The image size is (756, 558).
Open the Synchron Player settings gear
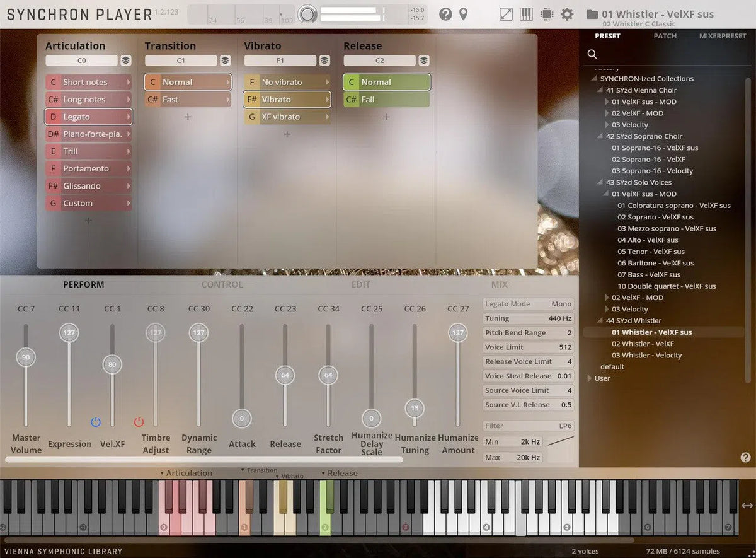566,14
